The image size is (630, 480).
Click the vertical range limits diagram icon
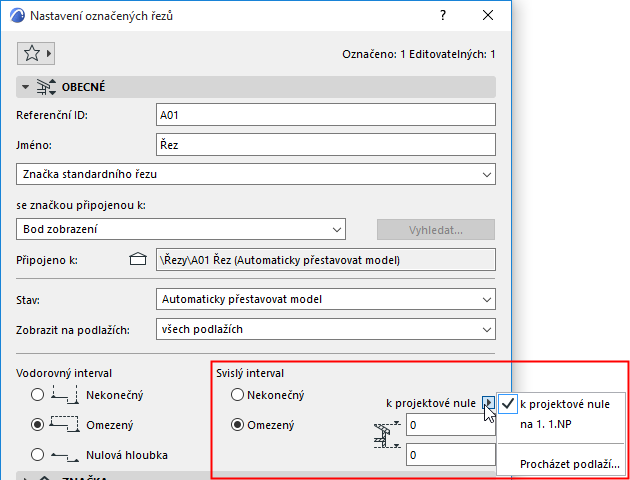pos(387,435)
